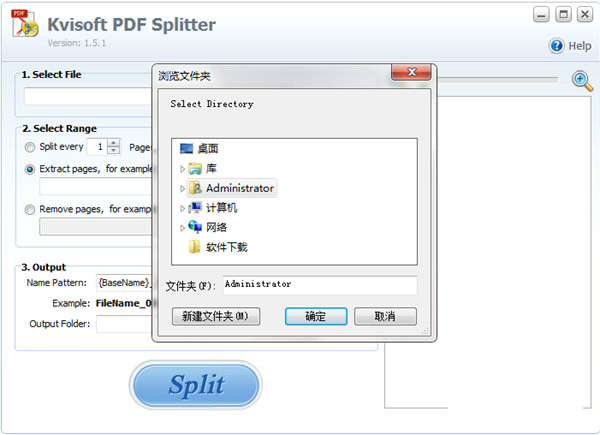
Task: Select the 库 library folder icon
Action: click(x=195, y=168)
